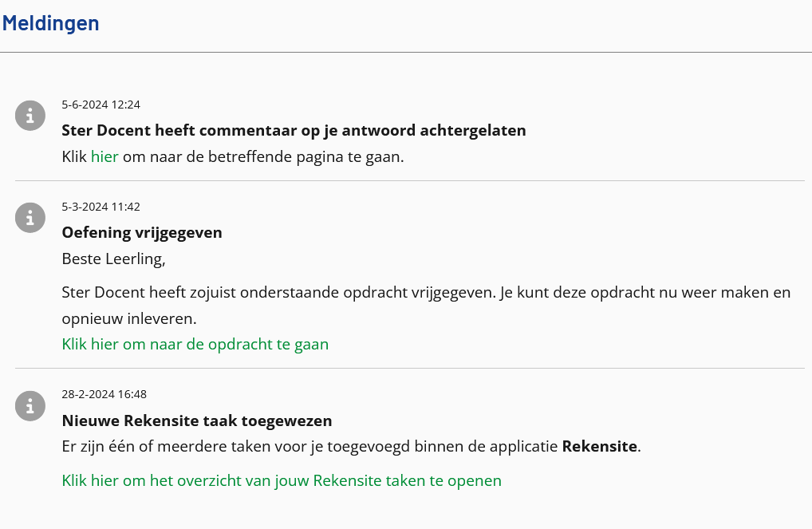Open the green 'hier' link
Image resolution: width=812 pixels, height=529 pixels.
point(104,156)
